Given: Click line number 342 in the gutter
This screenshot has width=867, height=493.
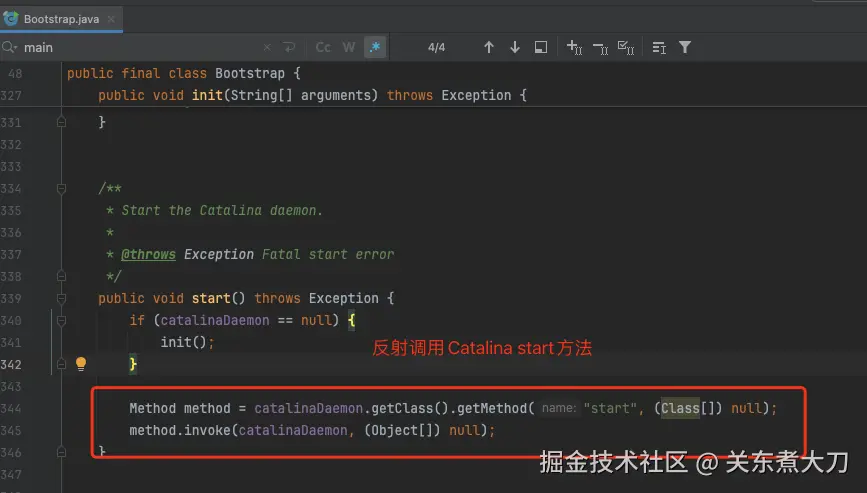Looking at the screenshot, I should pos(11,365).
